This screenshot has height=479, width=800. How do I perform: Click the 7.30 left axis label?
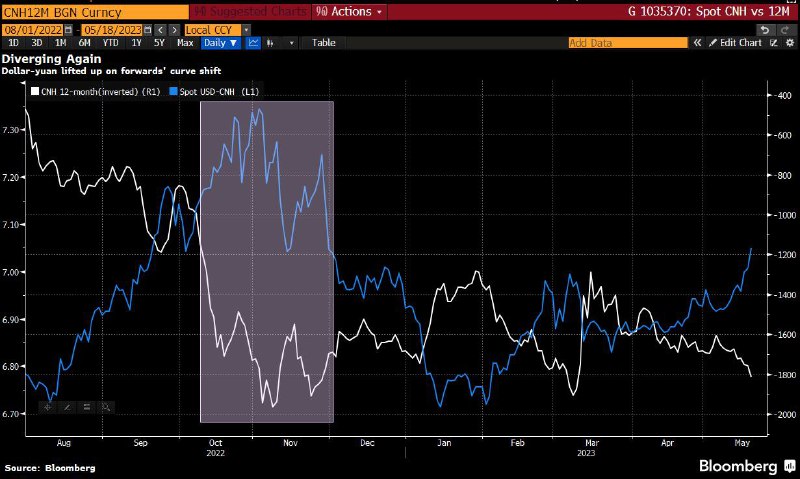coord(11,130)
